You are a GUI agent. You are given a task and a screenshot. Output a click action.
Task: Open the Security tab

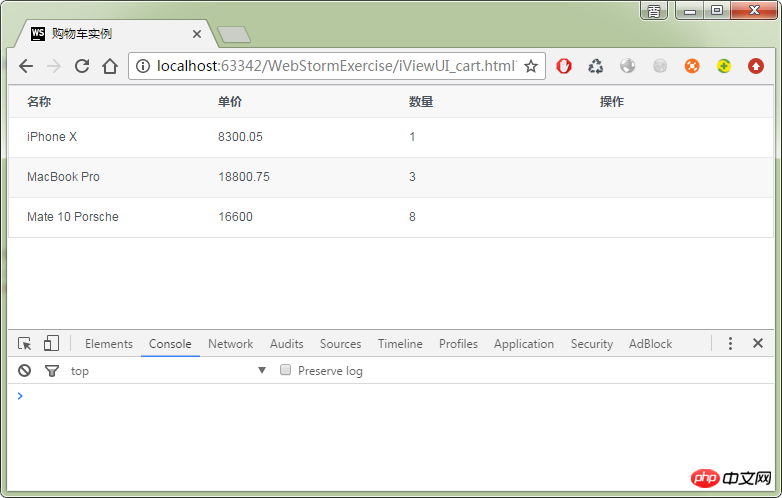pos(591,344)
